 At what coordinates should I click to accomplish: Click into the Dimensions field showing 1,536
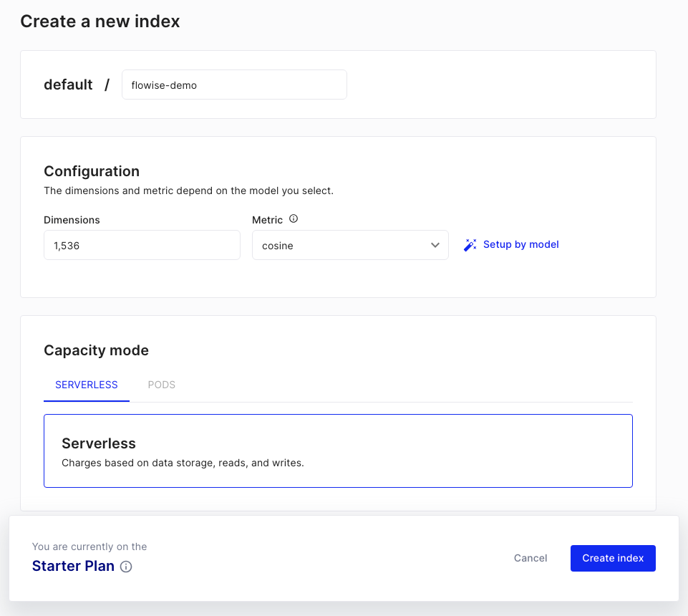(x=142, y=245)
